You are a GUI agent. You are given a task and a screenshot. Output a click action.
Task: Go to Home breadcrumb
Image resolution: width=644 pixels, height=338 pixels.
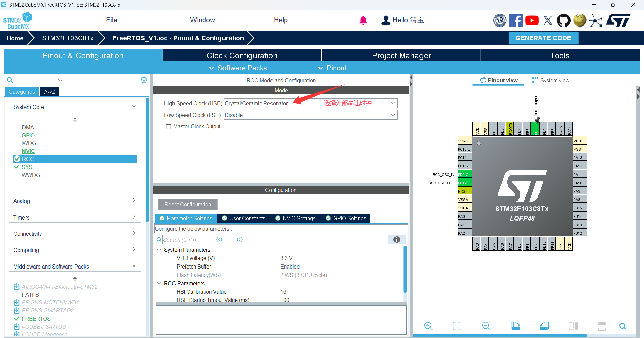point(15,38)
